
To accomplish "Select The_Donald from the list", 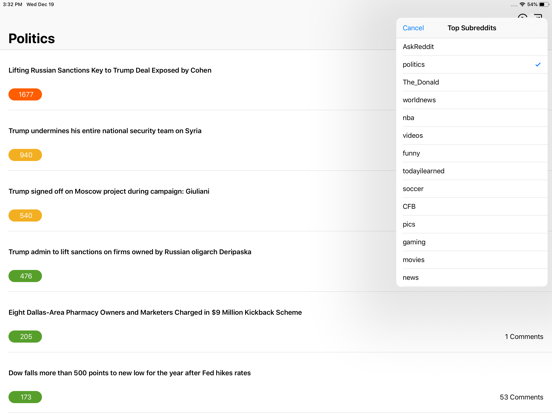I will click(472, 82).
